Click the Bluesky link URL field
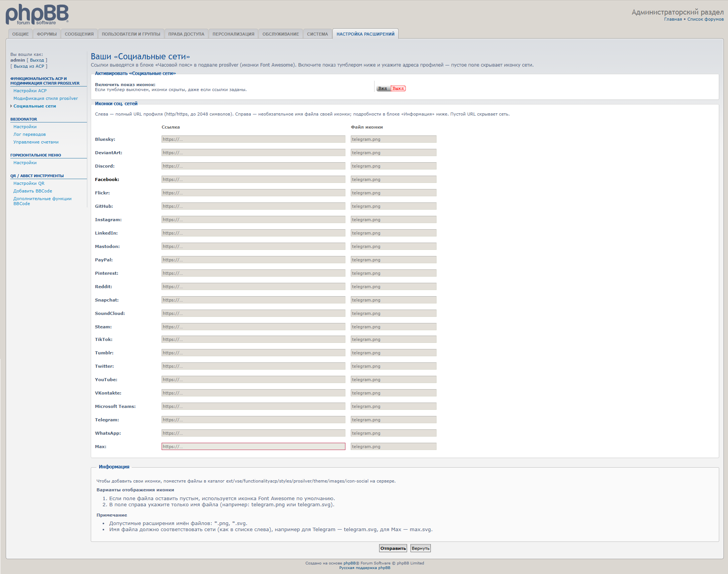Screen dimensions: 728x574 tap(253, 139)
